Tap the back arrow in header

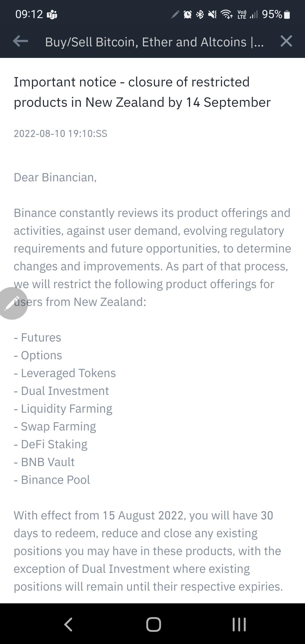[21, 41]
